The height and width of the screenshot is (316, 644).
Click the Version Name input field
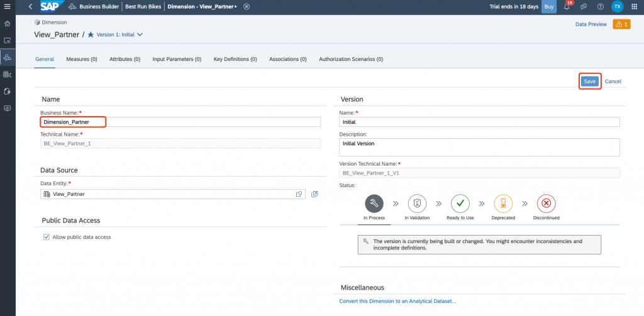(479, 122)
